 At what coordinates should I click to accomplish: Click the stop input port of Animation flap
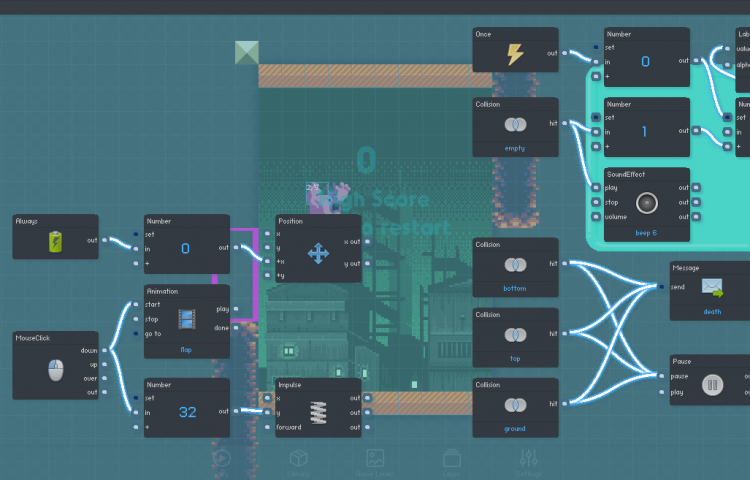[x=136, y=319]
